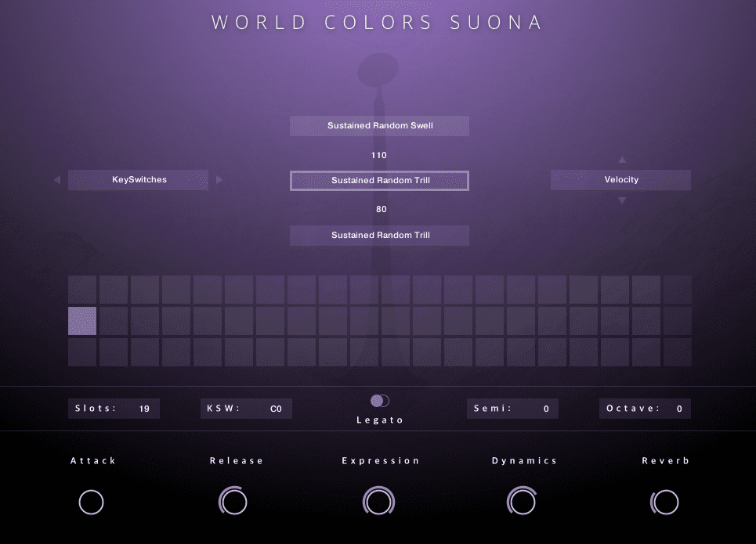Image resolution: width=756 pixels, height=544 pixels.
Task: Toggle the Legato switch
Action: 380,401
